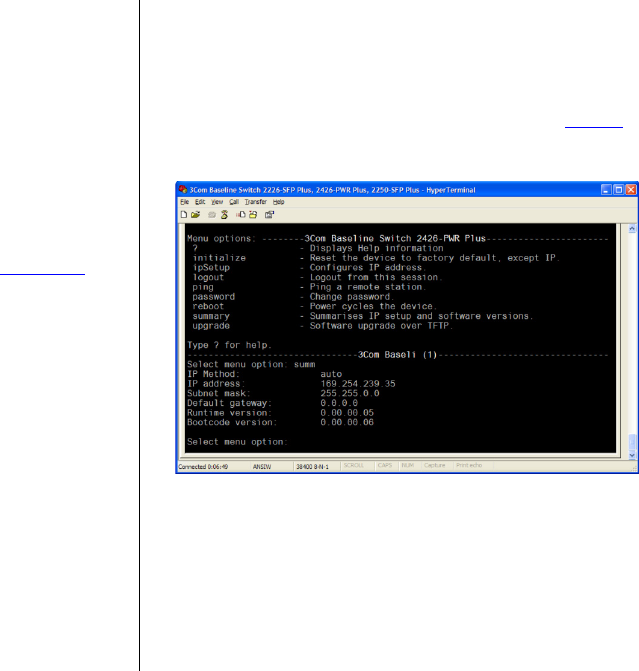The width and height of the screenshot is (639, 671).
Task: Open connection Properties from the toolbar
Action: click(269, 214)
